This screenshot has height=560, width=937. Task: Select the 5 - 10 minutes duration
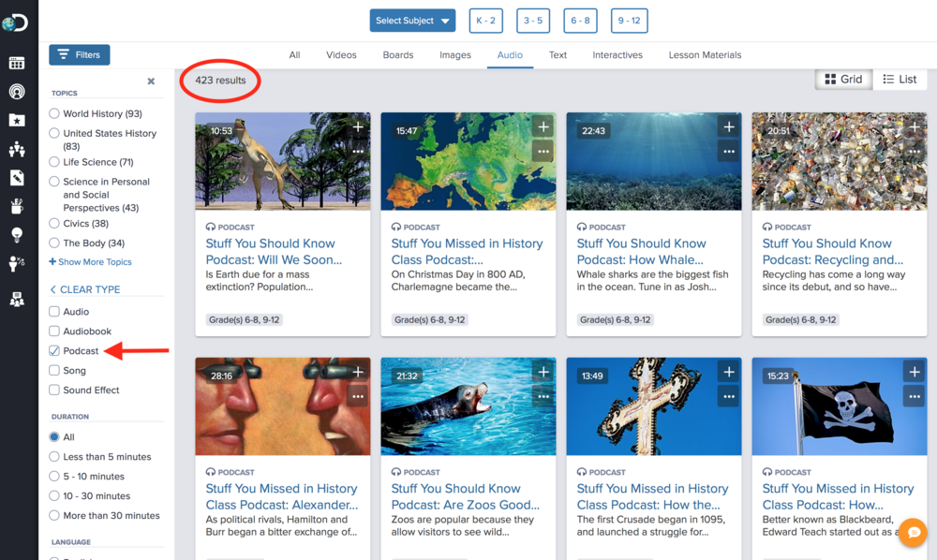click(x=54, y=477)
